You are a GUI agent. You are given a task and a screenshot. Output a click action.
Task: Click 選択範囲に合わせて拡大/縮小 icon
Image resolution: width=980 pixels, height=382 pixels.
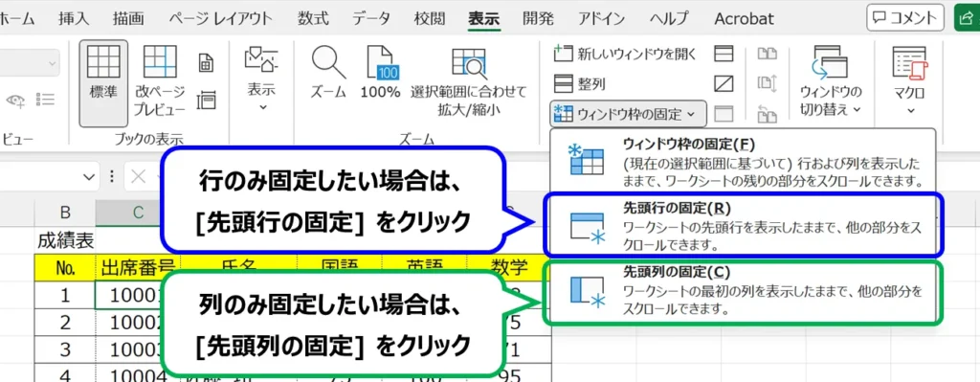click(x=469, y=81)
